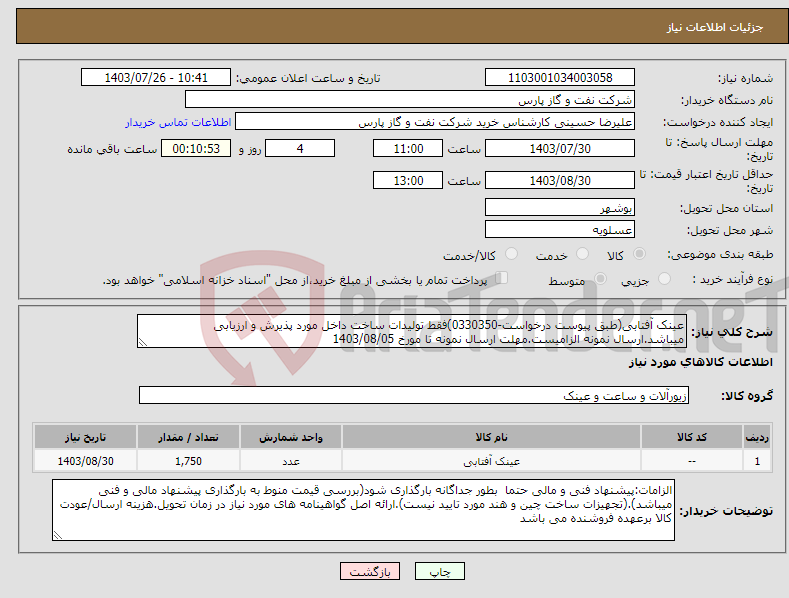Click the طبقه بندی موضوعی label
The width and height of the screenshot is (789, 598).
point(721,254)
